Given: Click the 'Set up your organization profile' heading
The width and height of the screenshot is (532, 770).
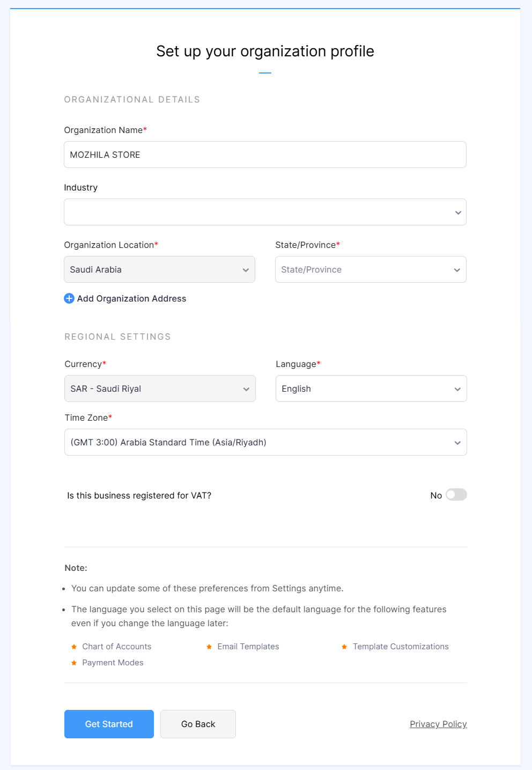Looking at the screenshot, I should (265, 51).
